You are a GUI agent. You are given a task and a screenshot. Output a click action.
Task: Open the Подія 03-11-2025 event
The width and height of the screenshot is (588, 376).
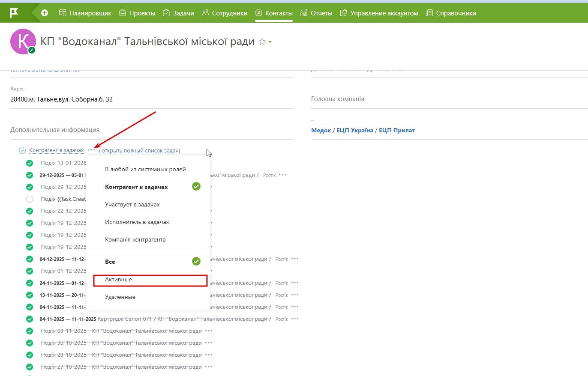point(121,331)
